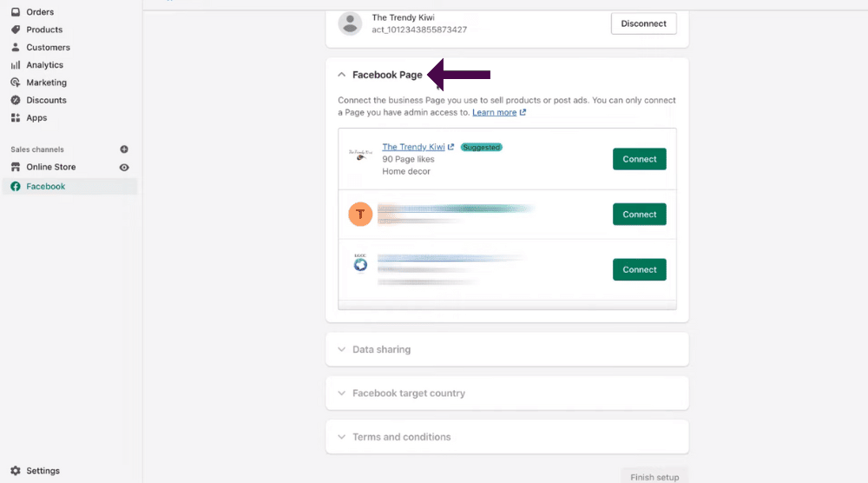
Task: Open the Apps grid icon
Action: click(x=16, y=118)
